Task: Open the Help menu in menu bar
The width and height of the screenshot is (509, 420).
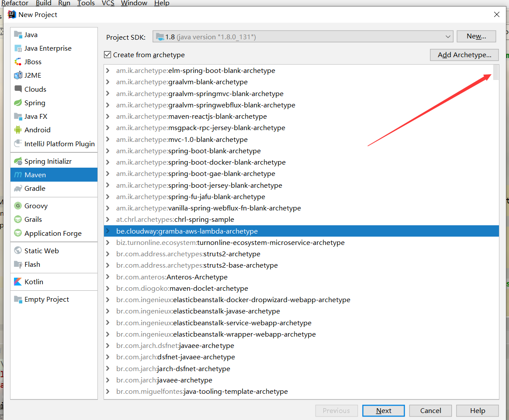Action: 162,3
